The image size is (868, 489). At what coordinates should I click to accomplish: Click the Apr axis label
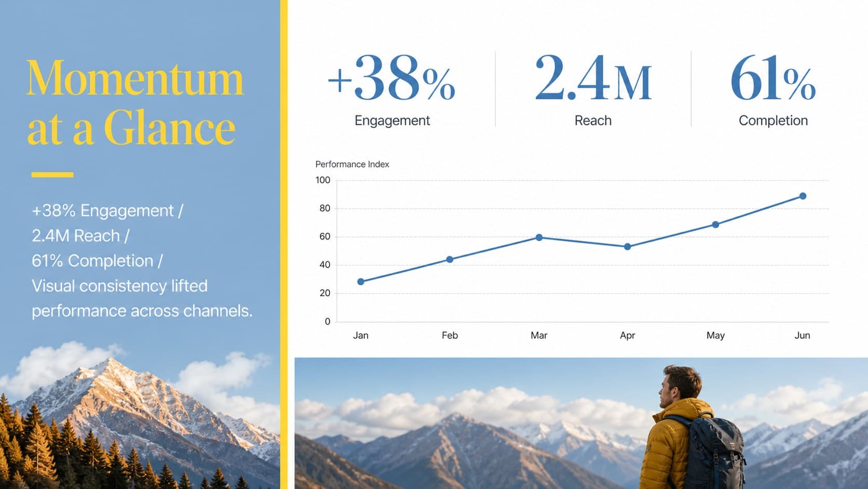click(627, 336)
